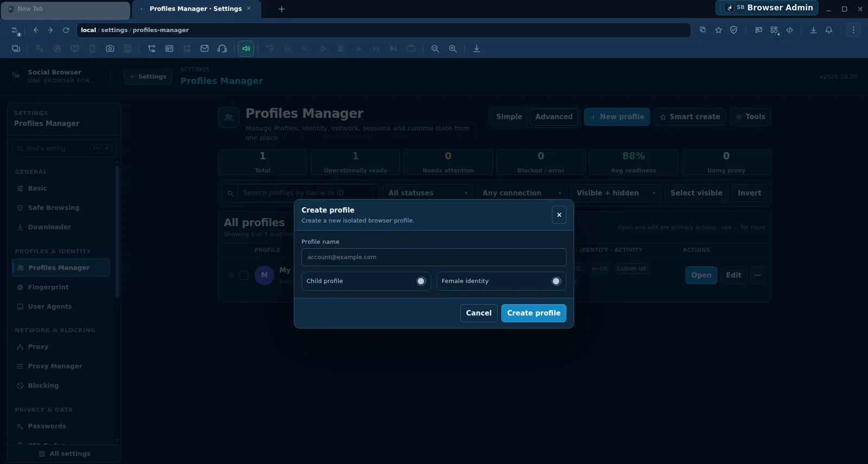Click the ID card icon in toolbar
The width and height of the screenshot is (868, 464).
coord(169,49)
